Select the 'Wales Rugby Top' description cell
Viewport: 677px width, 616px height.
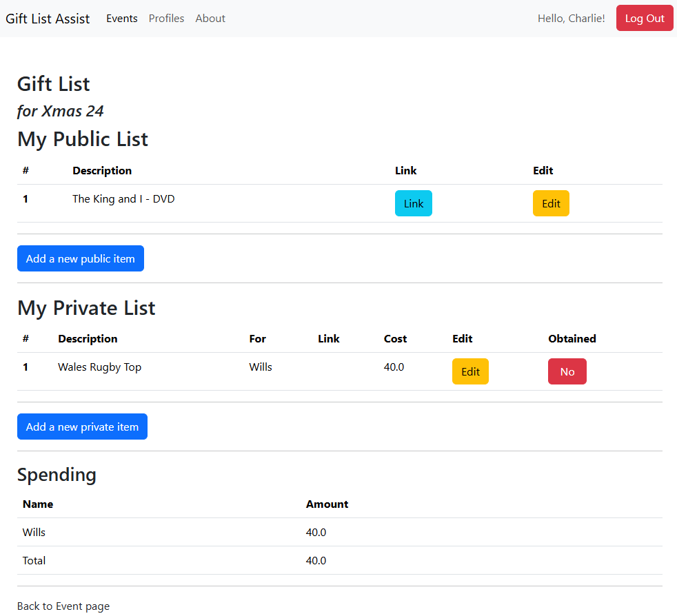(x=99, y=367)
